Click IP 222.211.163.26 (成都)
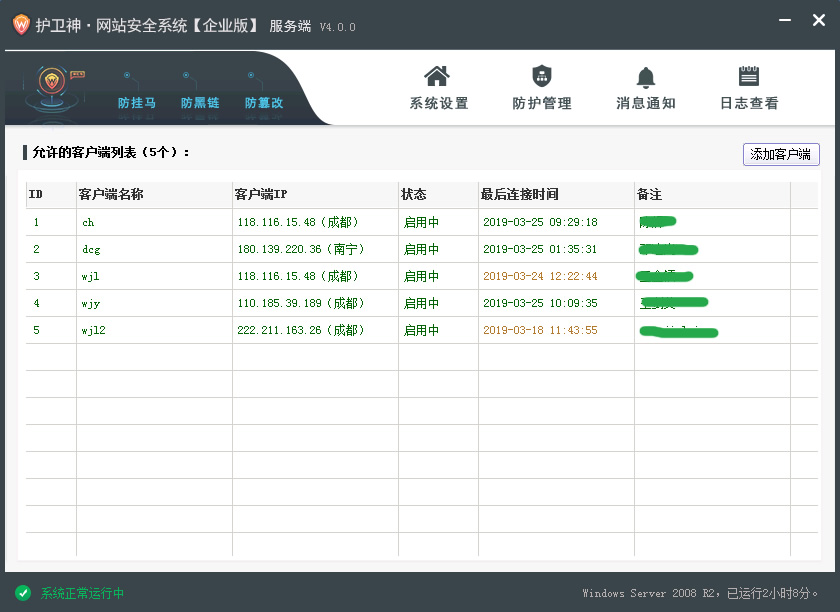 pyautogui.click(x=301, y=330)
